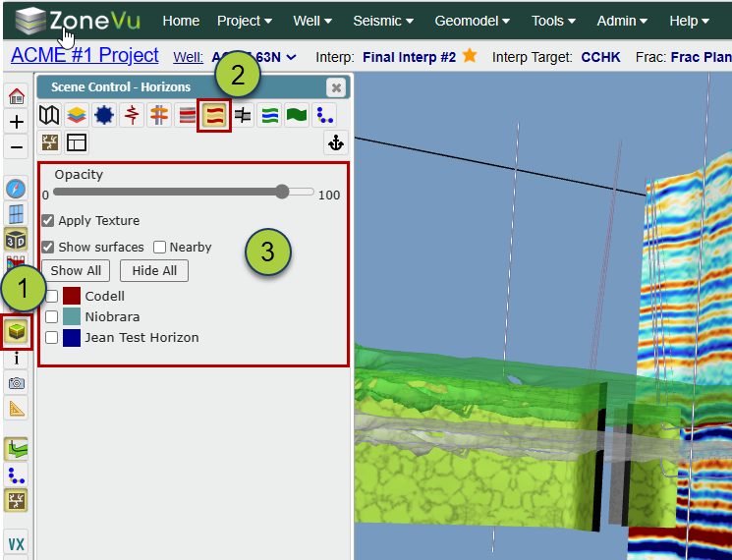The width and height of the screenshot is (732, 560).
Task: Open the gray fault offset tab
Action: 243,115
